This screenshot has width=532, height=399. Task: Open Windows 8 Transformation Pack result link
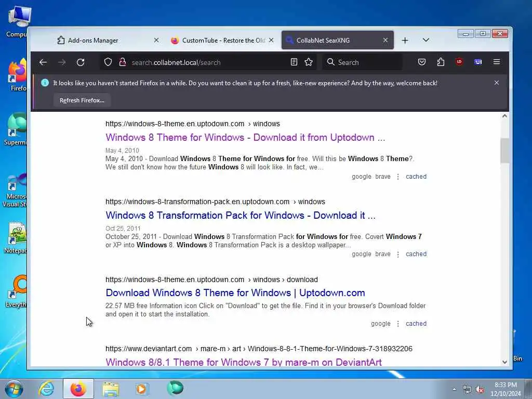pos(240,215)
